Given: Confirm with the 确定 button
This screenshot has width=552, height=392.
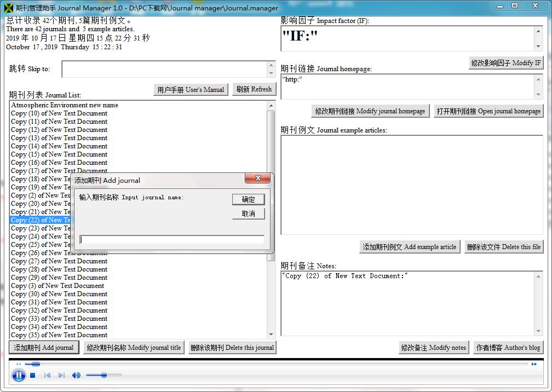Looking at the screenshot, I should coord(248,199).
